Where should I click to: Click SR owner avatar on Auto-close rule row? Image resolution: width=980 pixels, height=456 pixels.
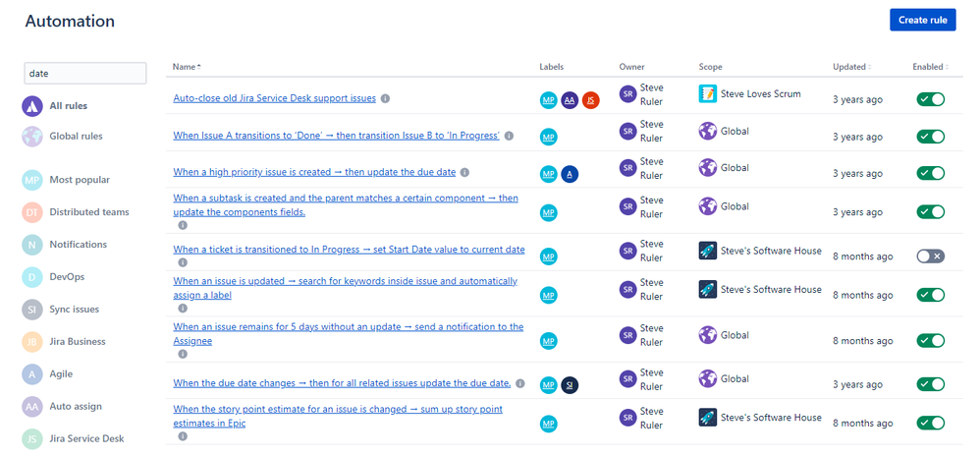click(x=627, y=94)
